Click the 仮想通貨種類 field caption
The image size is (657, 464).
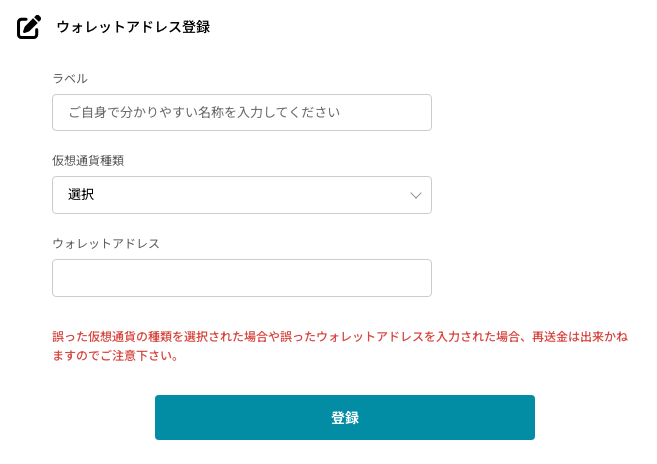(88, 160)
